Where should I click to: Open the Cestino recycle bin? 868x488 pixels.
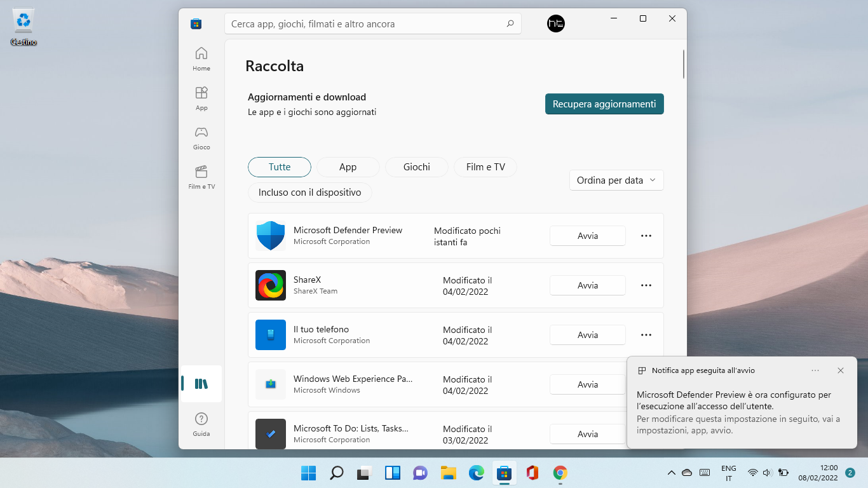pyautogui.click(x=24, y=27)
